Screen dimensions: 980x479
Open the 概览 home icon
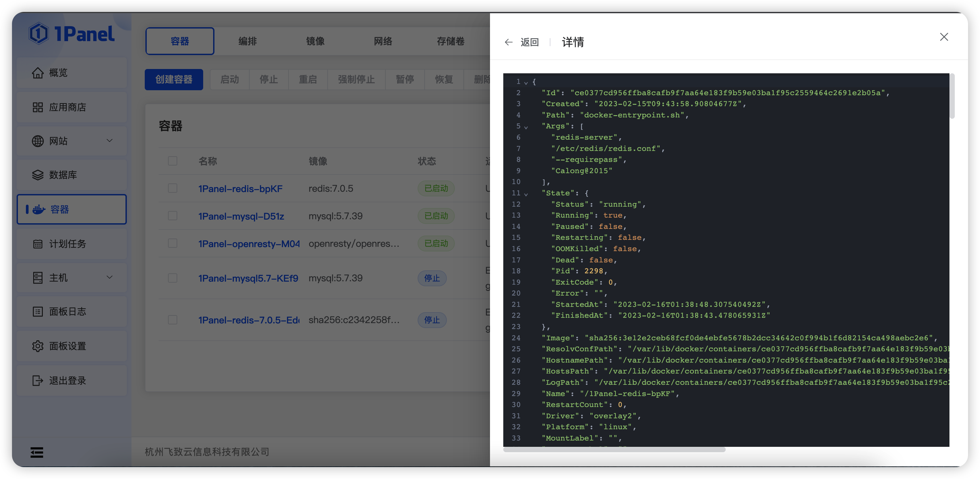coord(37,73)
